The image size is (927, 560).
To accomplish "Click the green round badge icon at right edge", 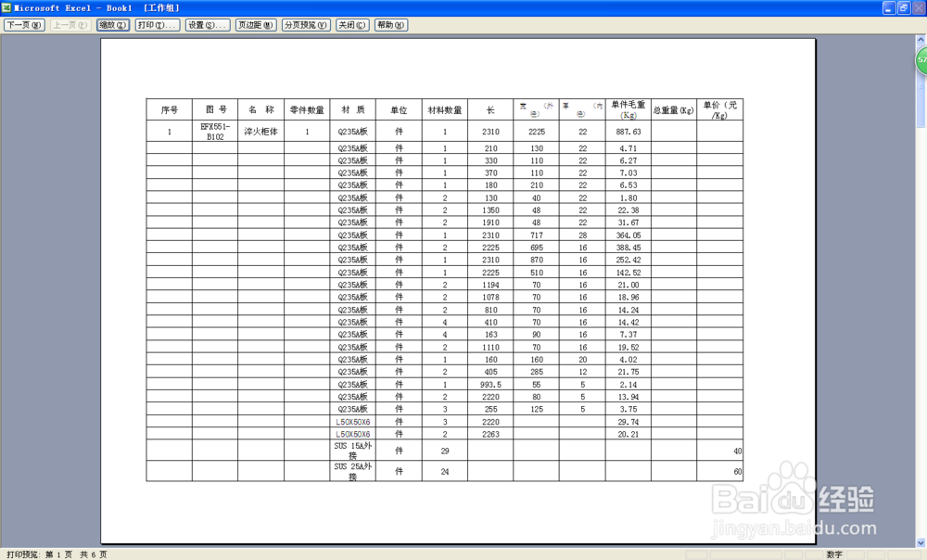I will coord(921,60).
